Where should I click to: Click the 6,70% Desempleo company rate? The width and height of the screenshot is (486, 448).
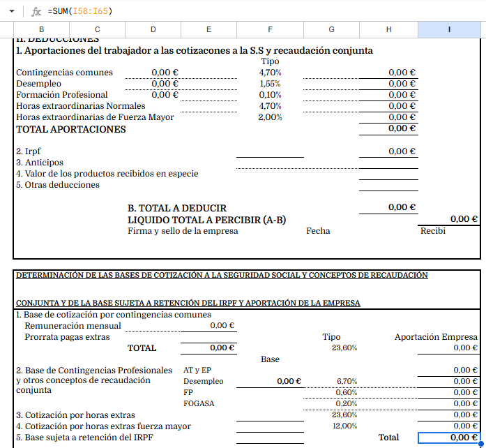[x=347, y=381]
